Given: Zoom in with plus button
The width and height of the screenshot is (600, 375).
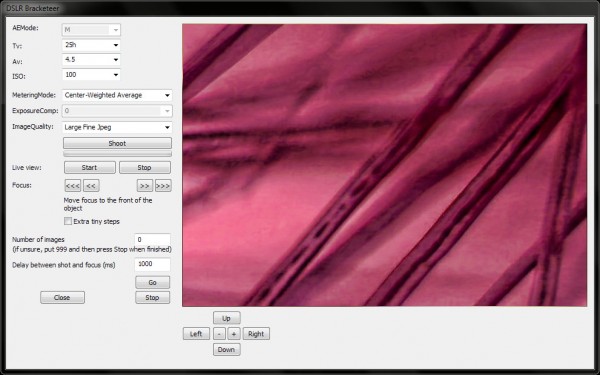Looking at the screenshot, I should [234, 334].
